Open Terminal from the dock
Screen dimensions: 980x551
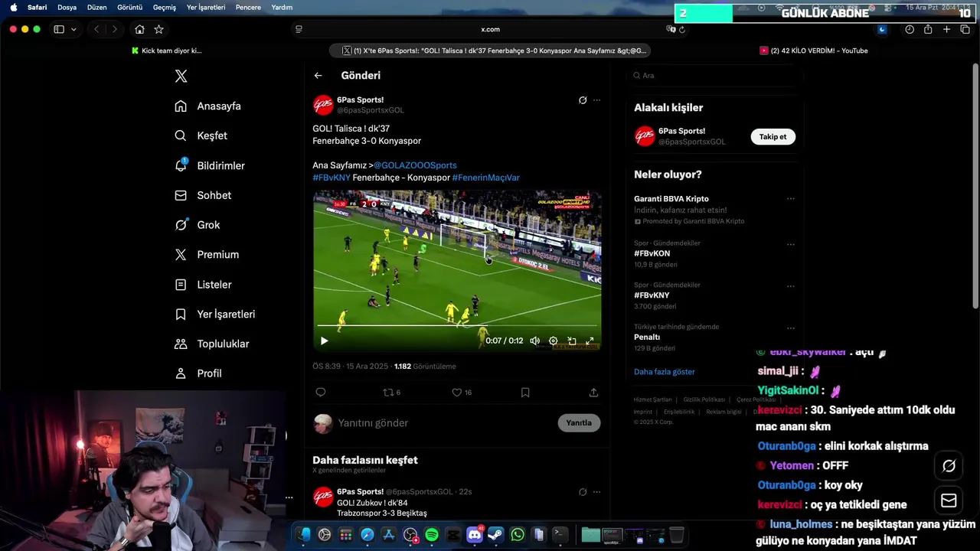560,534
